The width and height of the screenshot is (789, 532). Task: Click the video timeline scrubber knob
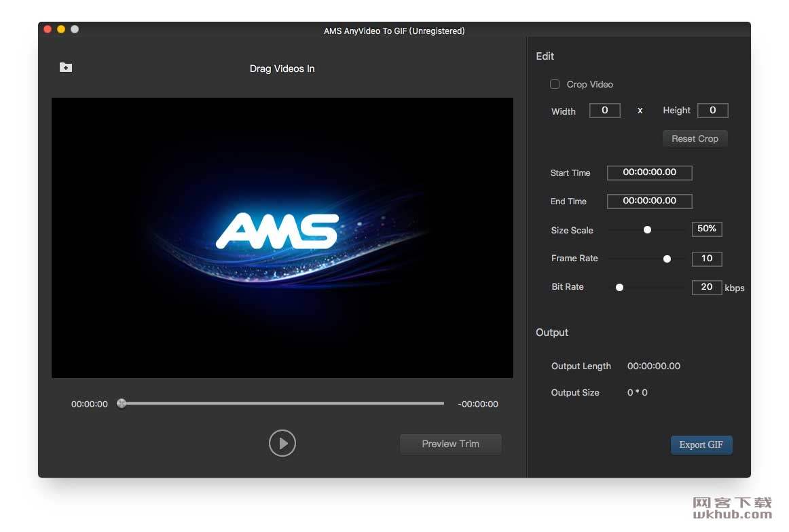coord(122,403)
